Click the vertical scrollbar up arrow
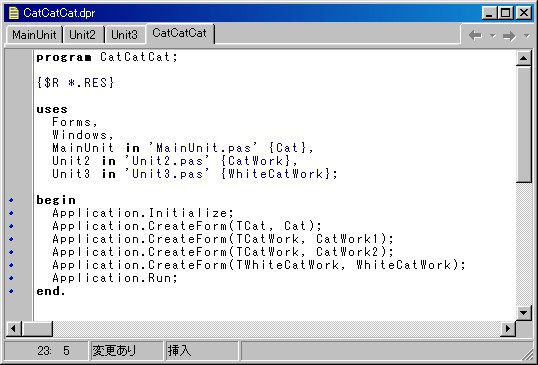Image resolution: width=538 pixels, height=365 pixels. 524,58
